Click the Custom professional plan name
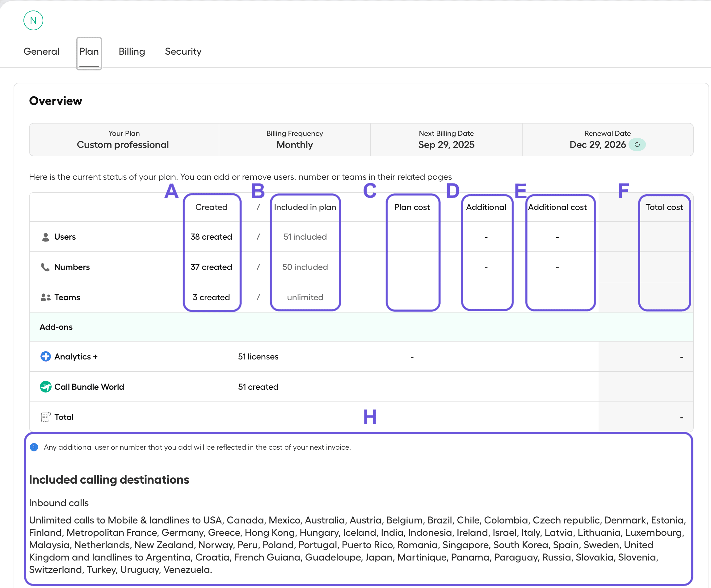Image resolution: width=711 pixels, height=588 pixels. [123, 145]
